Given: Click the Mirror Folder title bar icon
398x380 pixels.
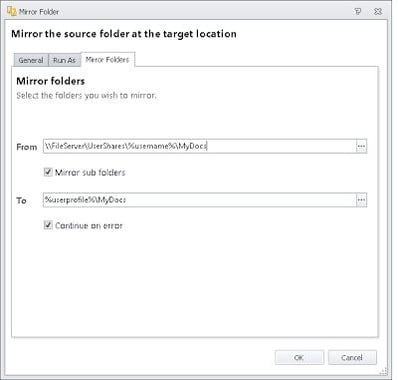Looking at the screenshot, I should point(12,11).
